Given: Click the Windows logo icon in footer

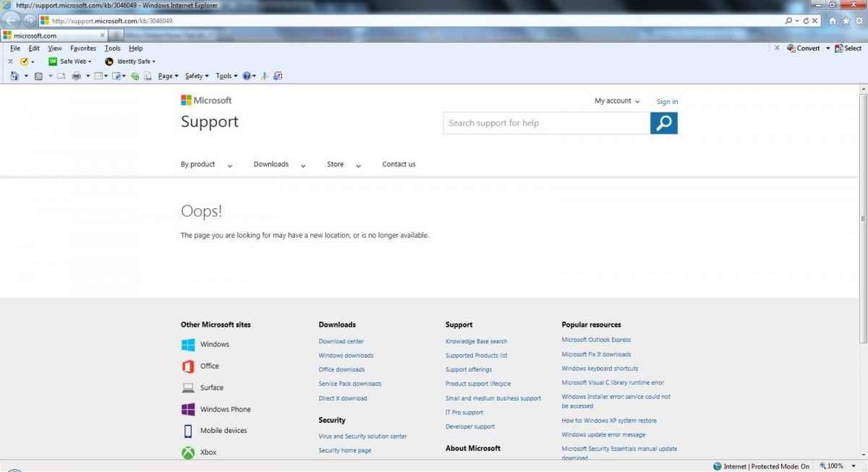Looking at the screenshot, I should click(188, 345).
